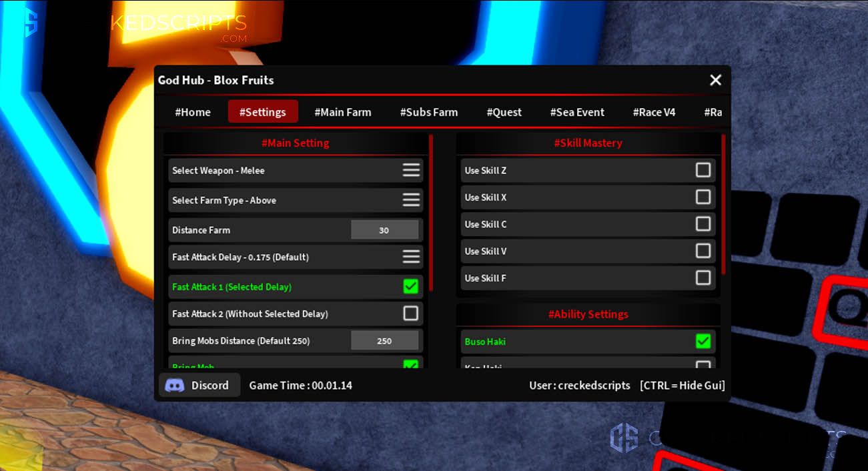The height and width of the screenshot is (471, 868).
Task: Click the Game Time : 00.01.14 text
Action: [x=301, y=385]
